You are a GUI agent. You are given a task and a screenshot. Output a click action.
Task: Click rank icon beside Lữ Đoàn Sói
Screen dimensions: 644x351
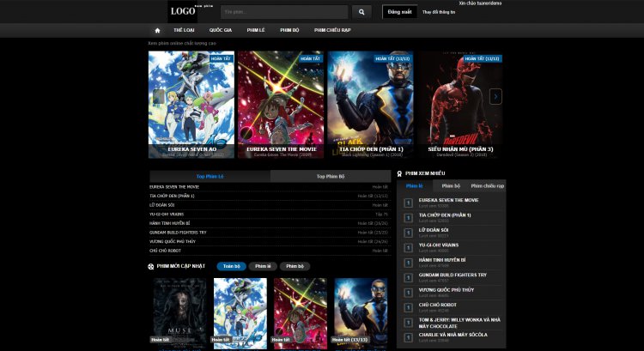click(x=408, y=233)
